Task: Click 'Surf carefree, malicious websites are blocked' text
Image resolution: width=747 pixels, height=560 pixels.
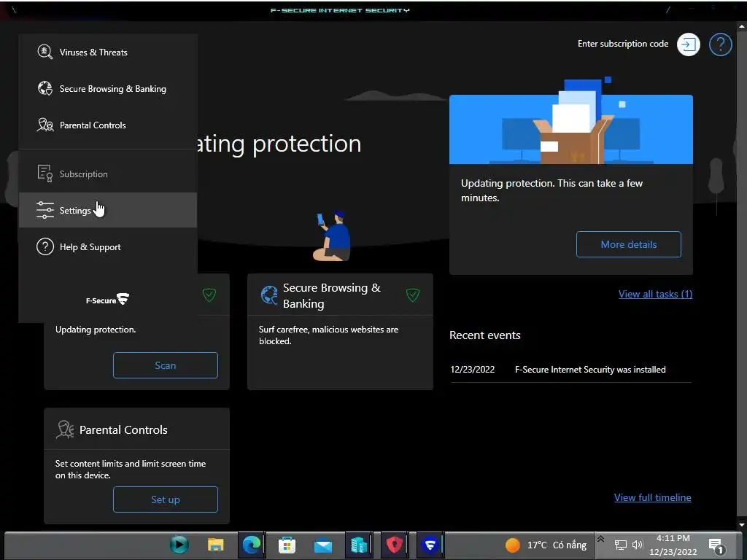Action: pyautogui.click(x=328, y=335)
